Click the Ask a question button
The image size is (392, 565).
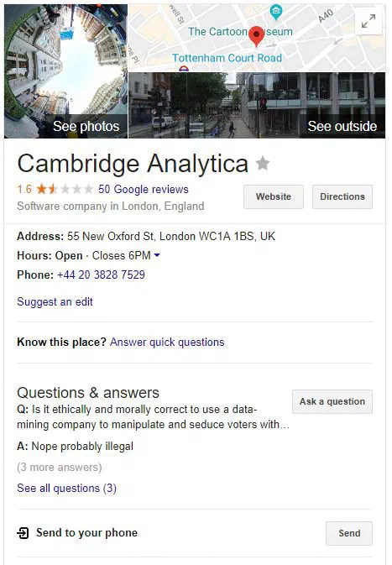[332, 401]
